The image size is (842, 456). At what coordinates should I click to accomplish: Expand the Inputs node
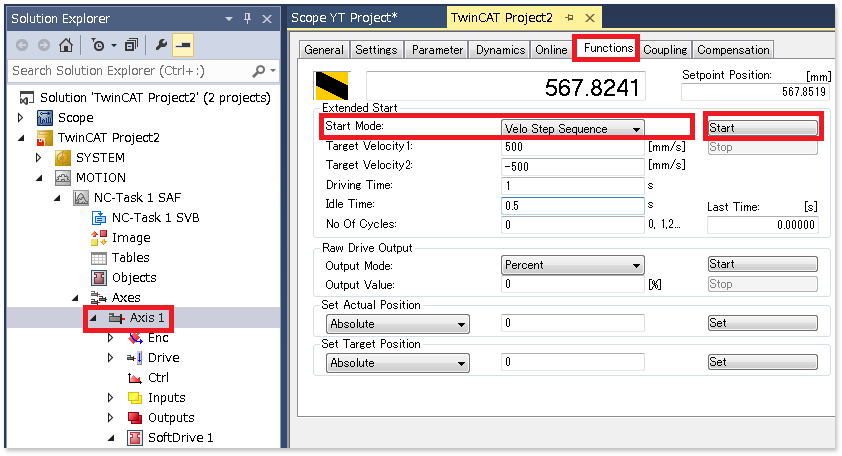(111, 398)
